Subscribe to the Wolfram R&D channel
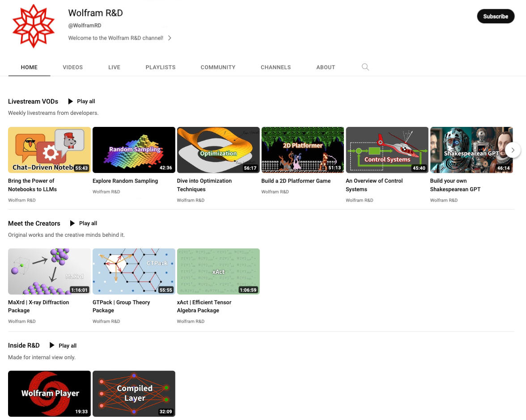 496,17
